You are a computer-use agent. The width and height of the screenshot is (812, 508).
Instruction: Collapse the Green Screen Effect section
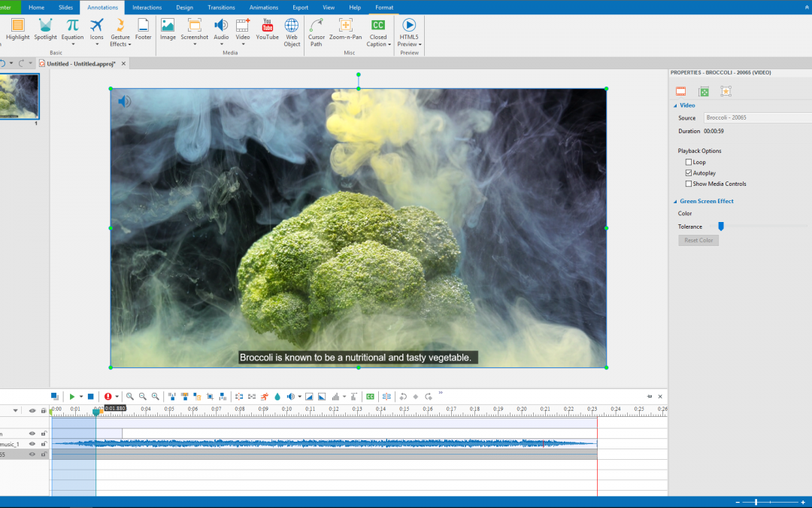[675, 202]
